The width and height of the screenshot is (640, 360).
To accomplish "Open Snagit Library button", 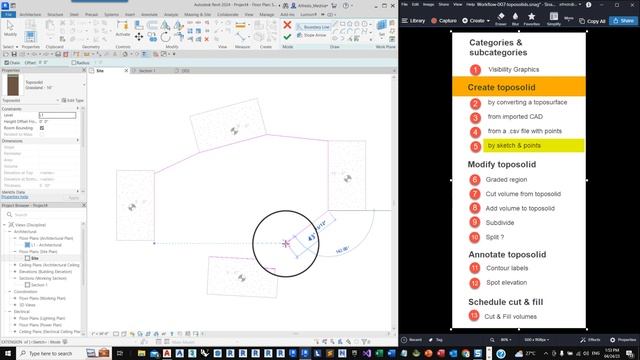I will (x=413, y=20).
